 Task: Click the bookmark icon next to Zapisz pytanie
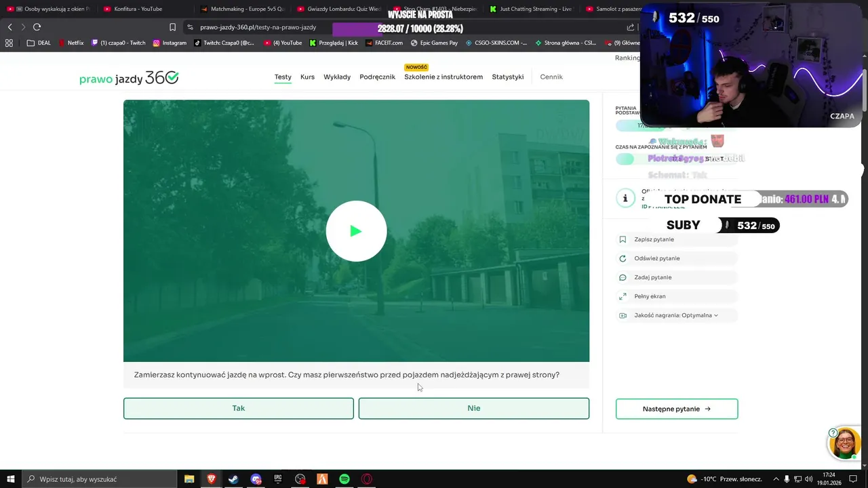[623, 239]
